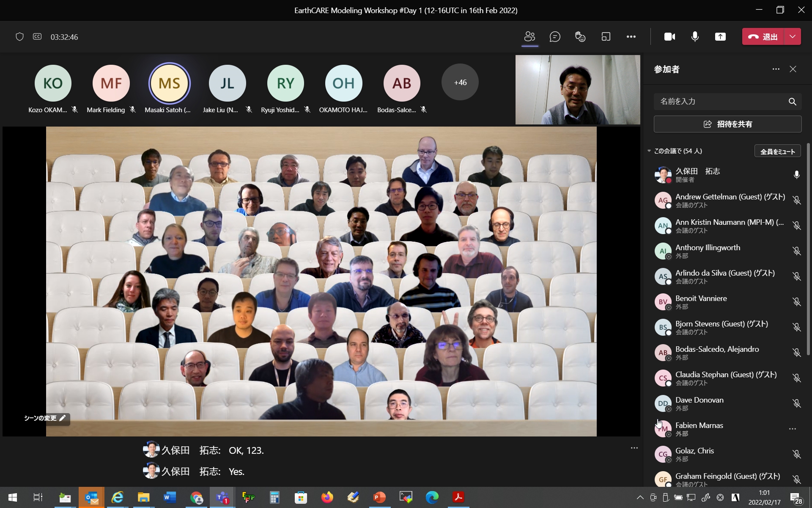Close the 参加者 panel
Image resolution: width=812 pixels, height=508 pixels.
click(793, 69)
